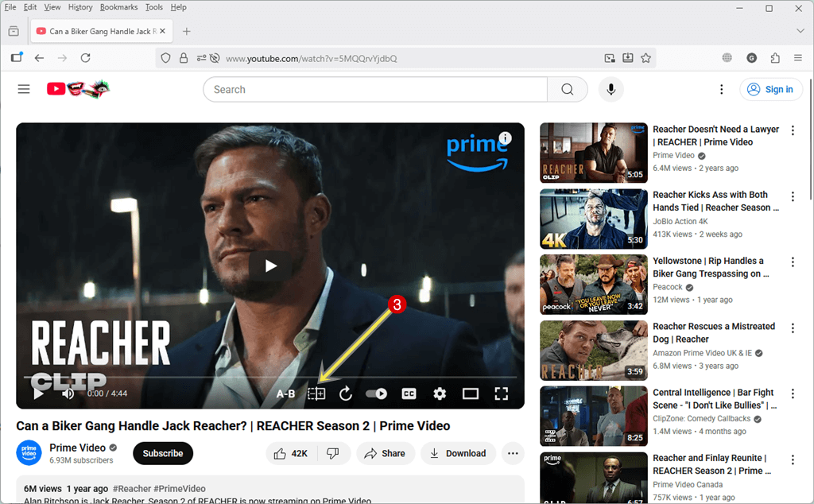Open options for 'Reacher and Finlay Reunite'
Viewport: 814px width, 504px height.
point(793,460)
